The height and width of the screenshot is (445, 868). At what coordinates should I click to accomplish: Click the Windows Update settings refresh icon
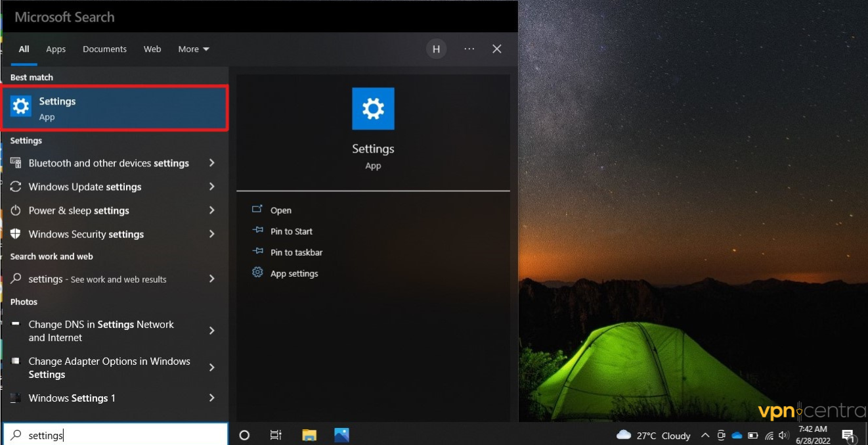click(14, 187)
